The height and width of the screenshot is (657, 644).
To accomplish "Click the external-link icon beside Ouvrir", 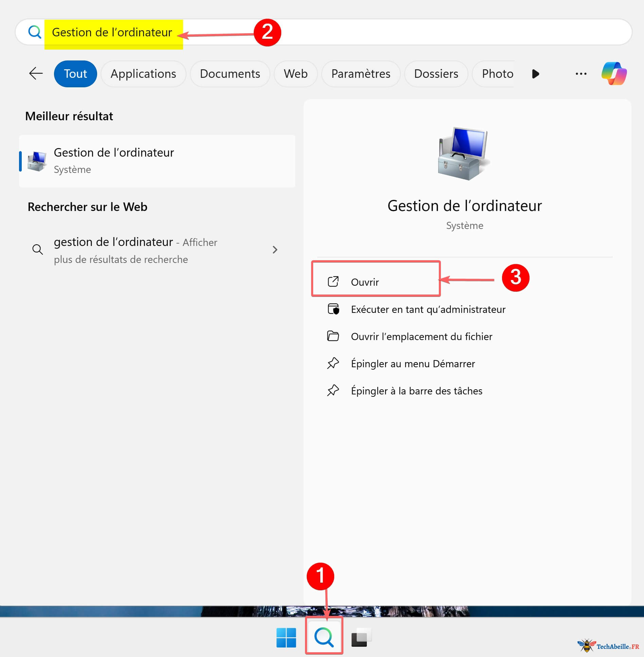I will pyautogui.click(x=333, y=282).
